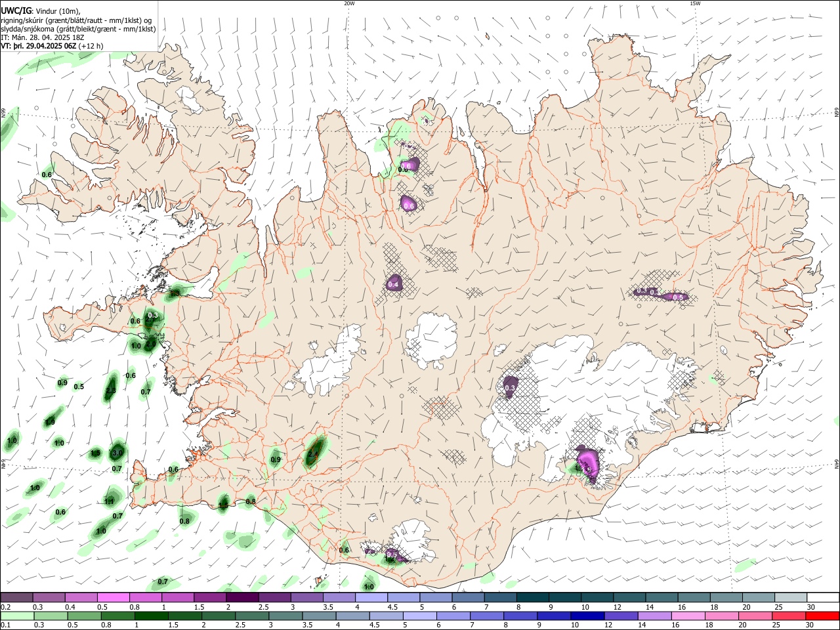The width and height of the screenshot is (840, 630).
Task: Click the purple '0.3' value on western Vatnajökull
Action: (x=510, y=388)
